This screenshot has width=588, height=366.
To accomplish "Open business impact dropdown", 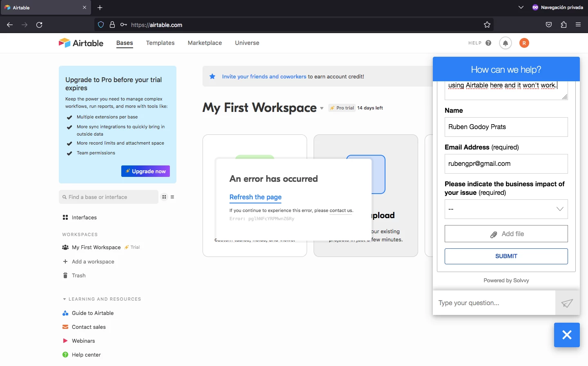I will [x=506, y=209].
